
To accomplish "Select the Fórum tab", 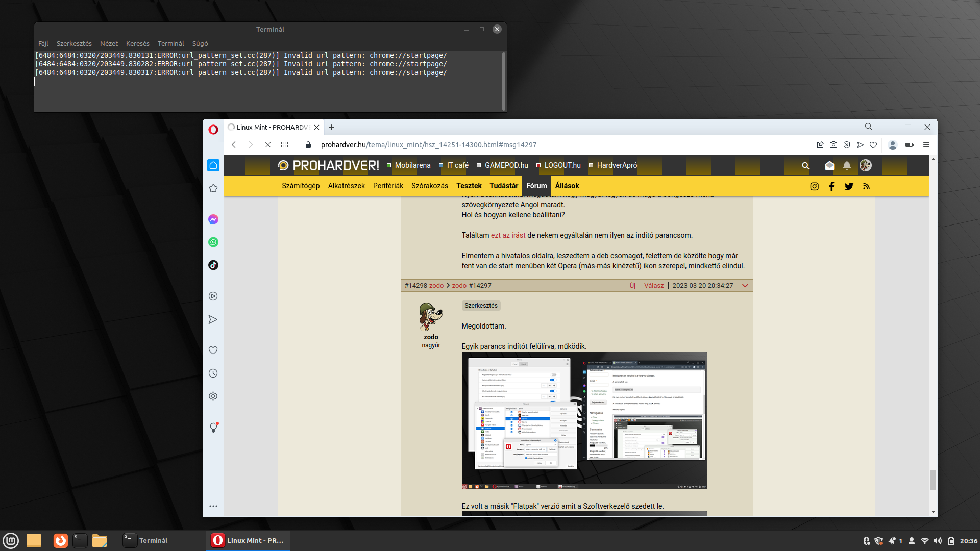I will click(x=536, y=186).
